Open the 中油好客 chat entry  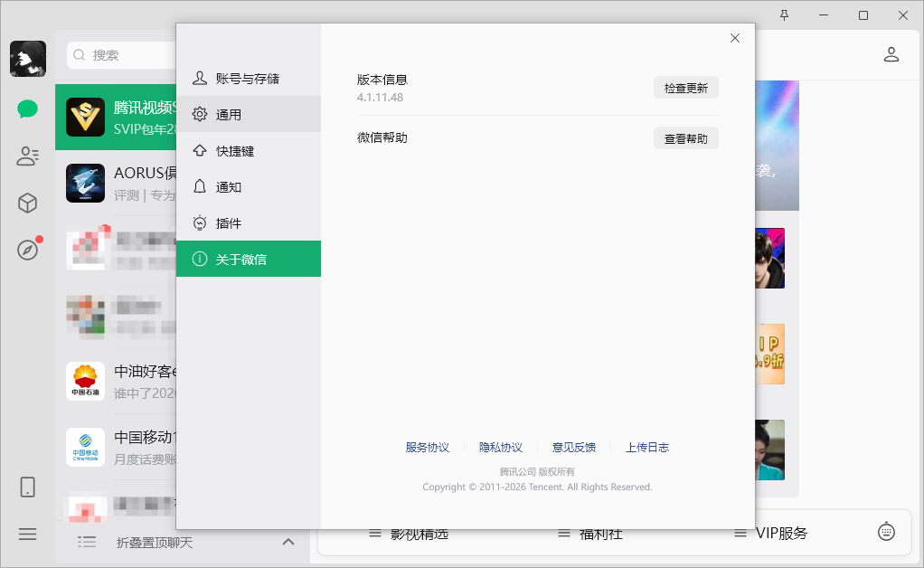tap(116, 381)
